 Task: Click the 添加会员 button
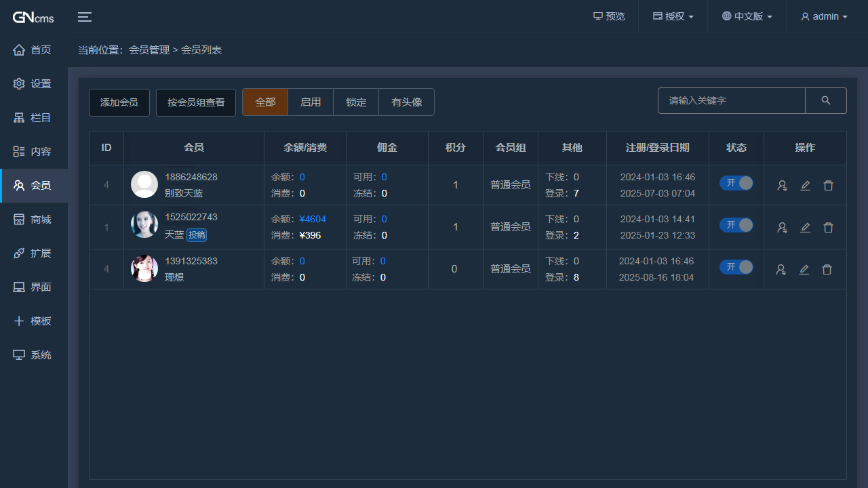(119, 103)
